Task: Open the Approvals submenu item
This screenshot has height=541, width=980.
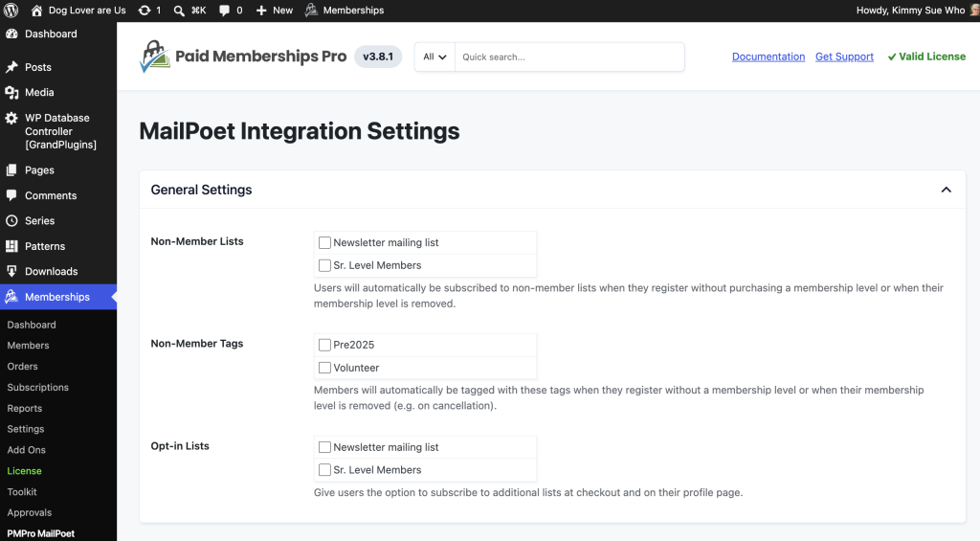Action: 30,512
